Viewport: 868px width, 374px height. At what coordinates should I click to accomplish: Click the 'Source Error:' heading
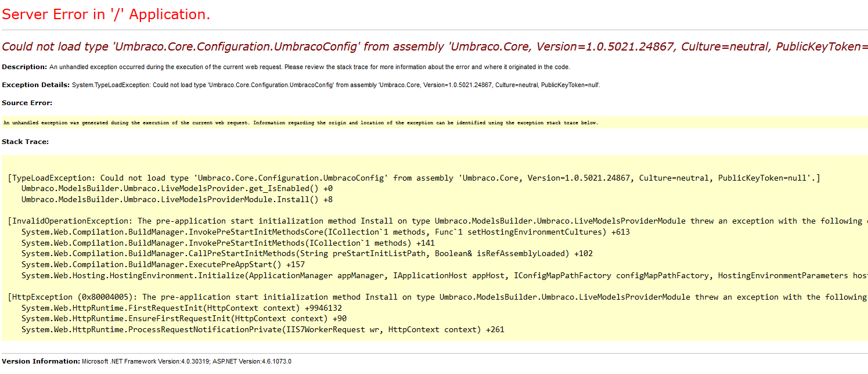click(x=27, y=103)
